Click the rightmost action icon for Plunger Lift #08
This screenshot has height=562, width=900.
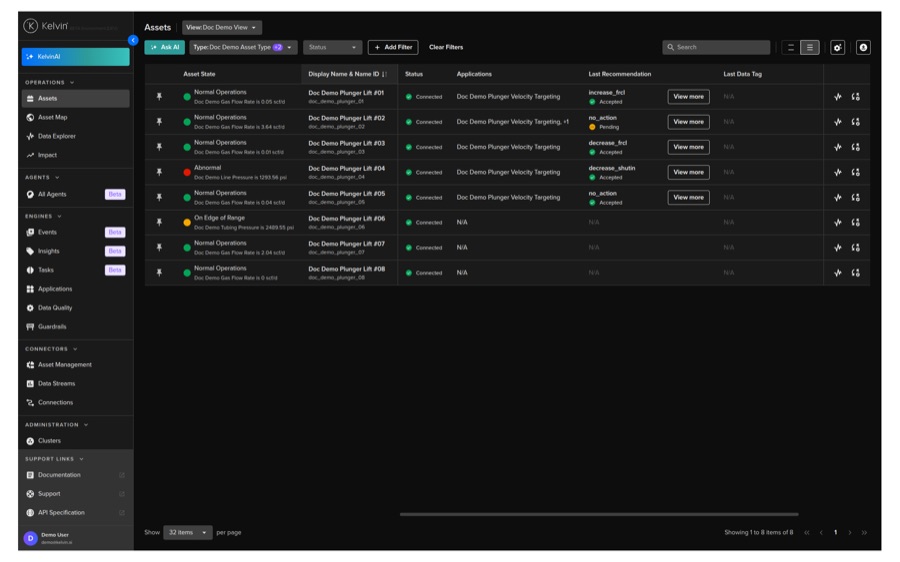click(x=855, y=273)
